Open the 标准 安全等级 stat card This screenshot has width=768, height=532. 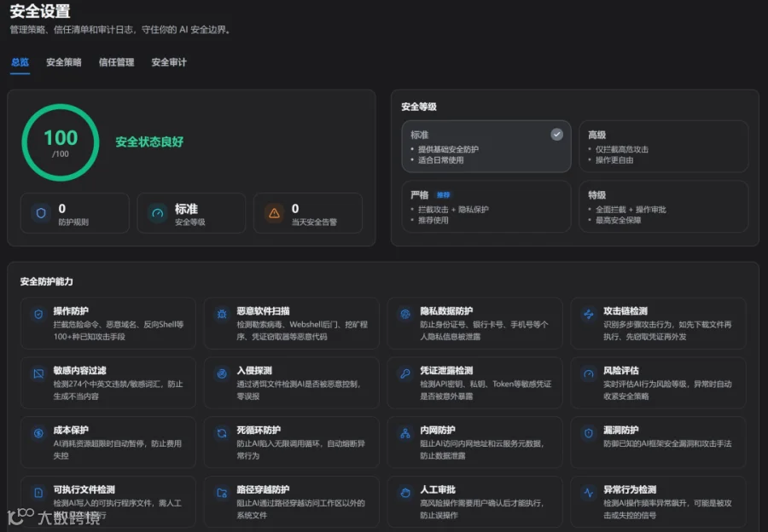[191, 213]
